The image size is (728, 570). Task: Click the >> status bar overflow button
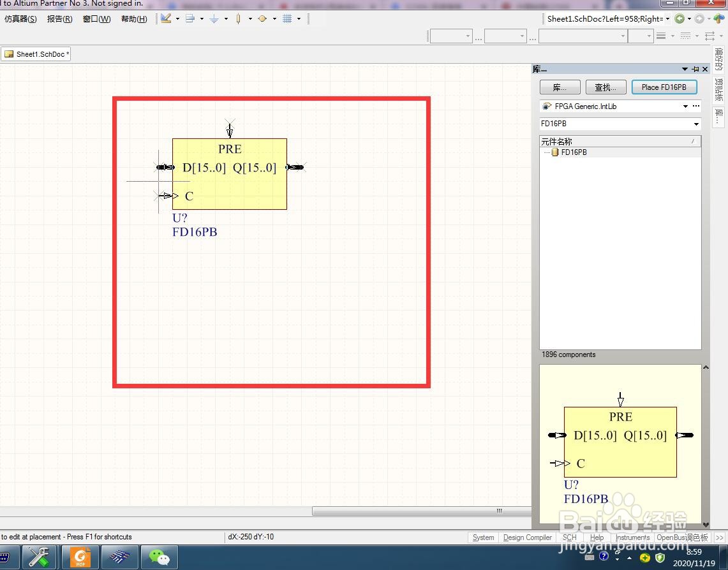(x=720, y=537)
